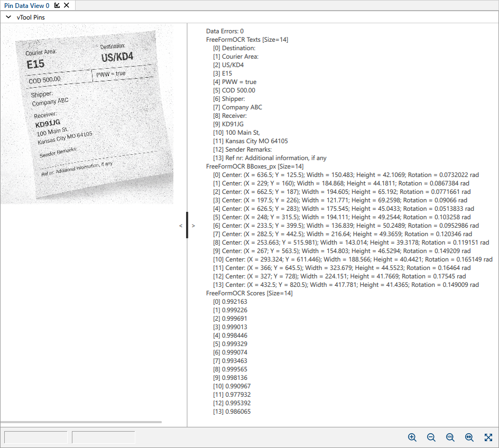The width and height of the screenshot is (499, 448).
Task: Select text entry '[11] Kansas City MO 64105'
Action: 251,141
